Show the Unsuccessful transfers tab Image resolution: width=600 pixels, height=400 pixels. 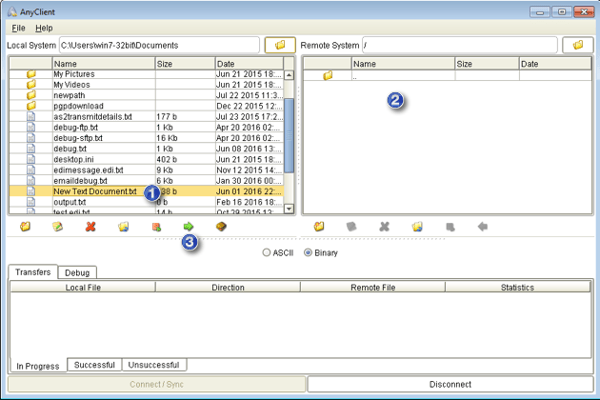click(x=154, y=365)
